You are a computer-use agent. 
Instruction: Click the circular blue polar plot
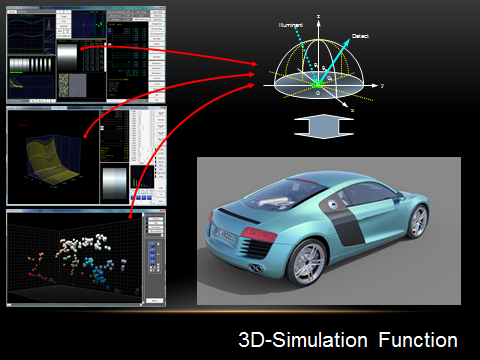point(83,25)
